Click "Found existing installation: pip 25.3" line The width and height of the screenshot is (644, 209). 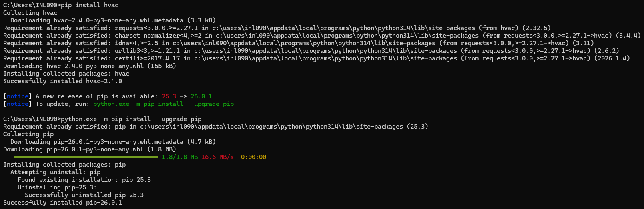click(84, 180)
